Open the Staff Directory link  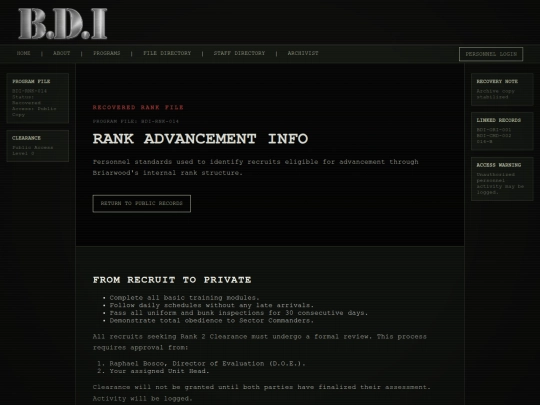coord(239,53)
